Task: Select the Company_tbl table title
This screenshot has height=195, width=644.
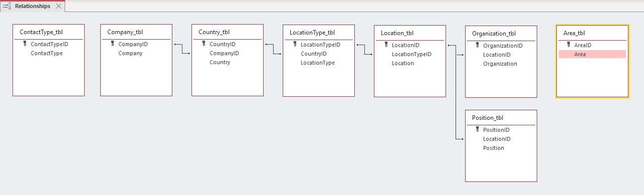Action: click(125, 32)
